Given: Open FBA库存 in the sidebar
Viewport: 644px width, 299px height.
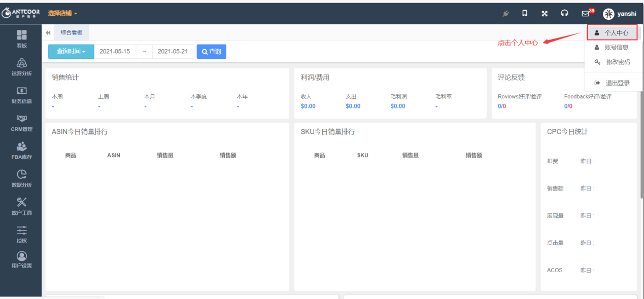Looking at the screenshot, I should 21,151.
